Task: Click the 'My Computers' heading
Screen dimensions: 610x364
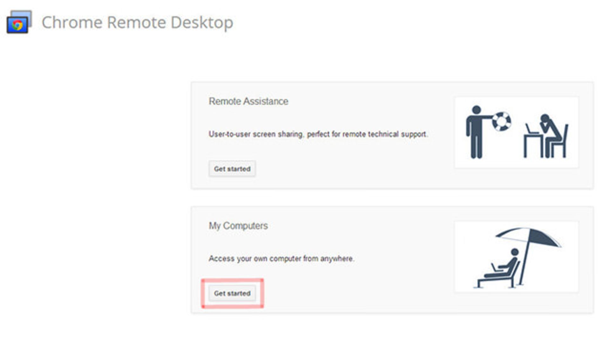Action: pos(238,226)
